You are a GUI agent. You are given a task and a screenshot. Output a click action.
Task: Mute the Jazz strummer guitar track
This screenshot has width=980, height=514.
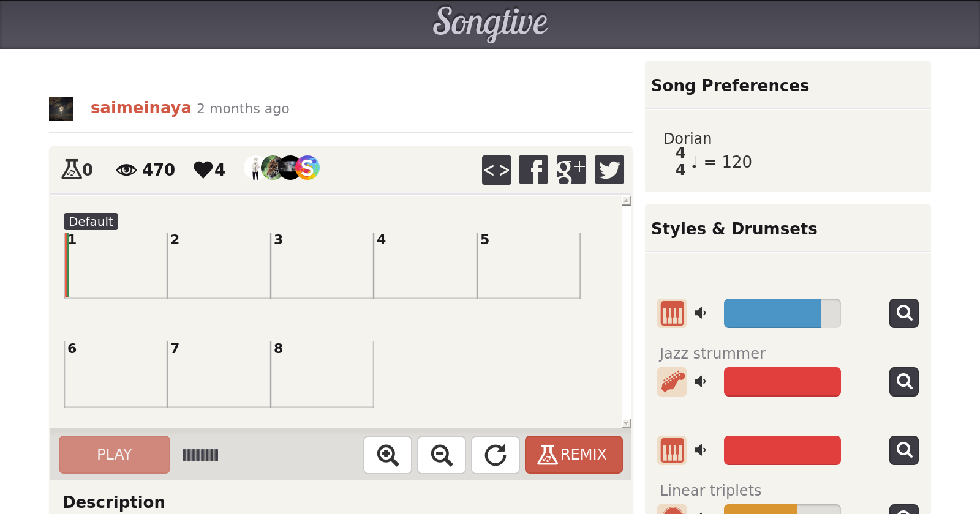[x=700, y=382]
